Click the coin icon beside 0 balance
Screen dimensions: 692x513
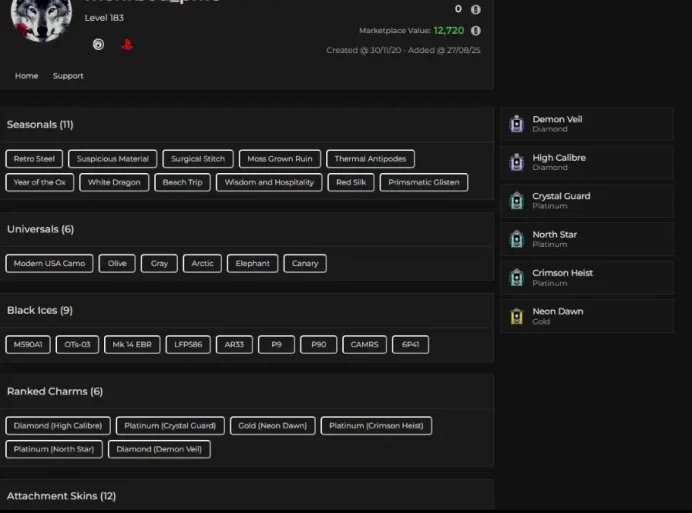475,9
